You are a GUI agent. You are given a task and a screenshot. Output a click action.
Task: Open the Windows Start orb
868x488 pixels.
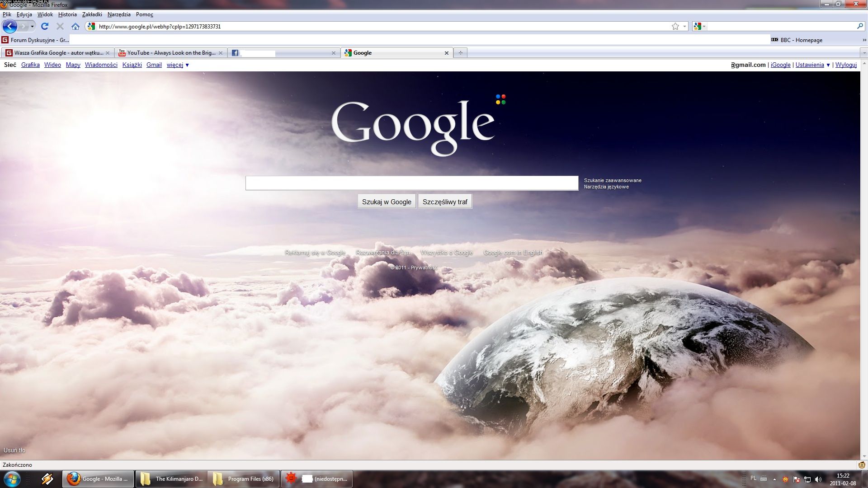12,479
